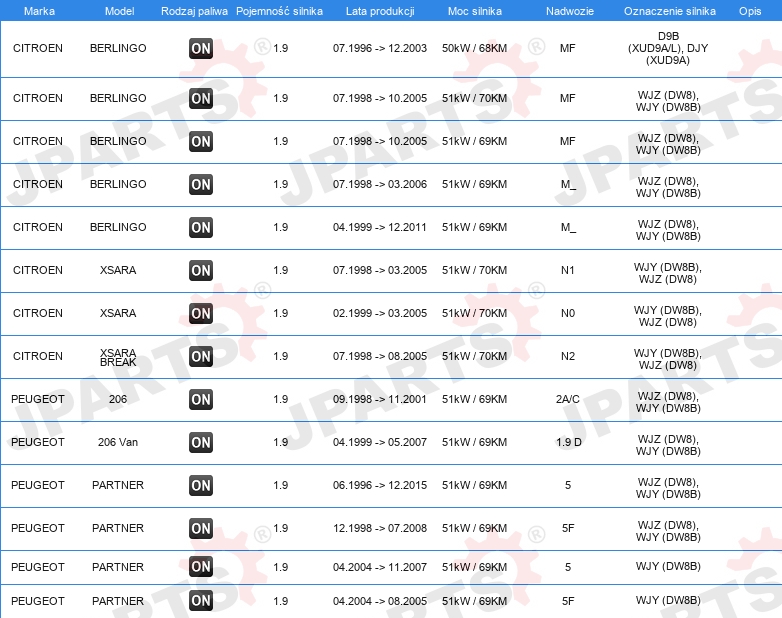Select the 09.1998 -> 11.2001 date cell
The height and width of the screenshot is (618, 782).
pos(380,399)
